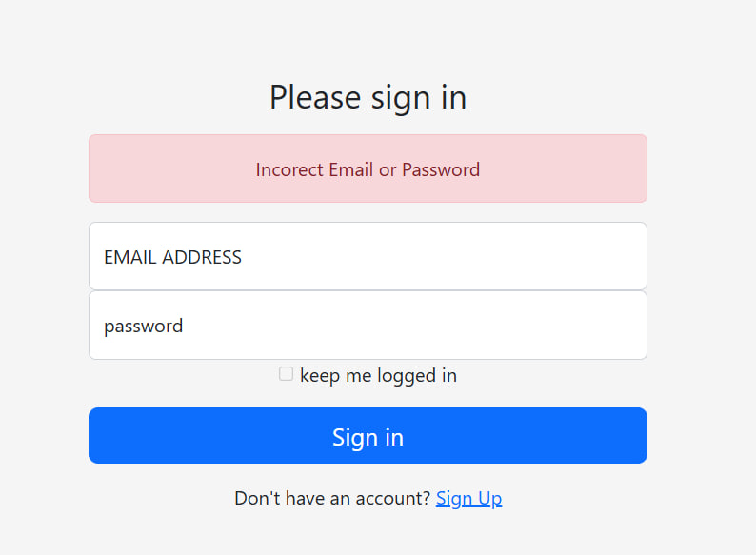
Task: Click the "keep me logged in" label text
Action: point(378,375)
